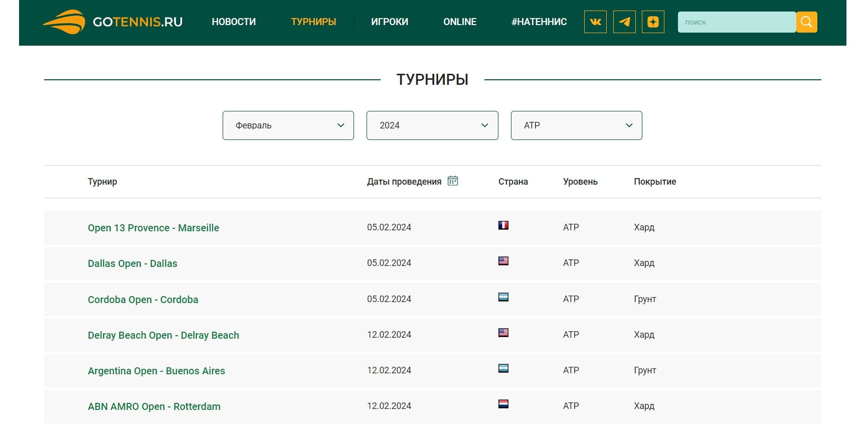The image size is (868, 425).
Task: Click the Страна column header
Action: pos(513,182)
